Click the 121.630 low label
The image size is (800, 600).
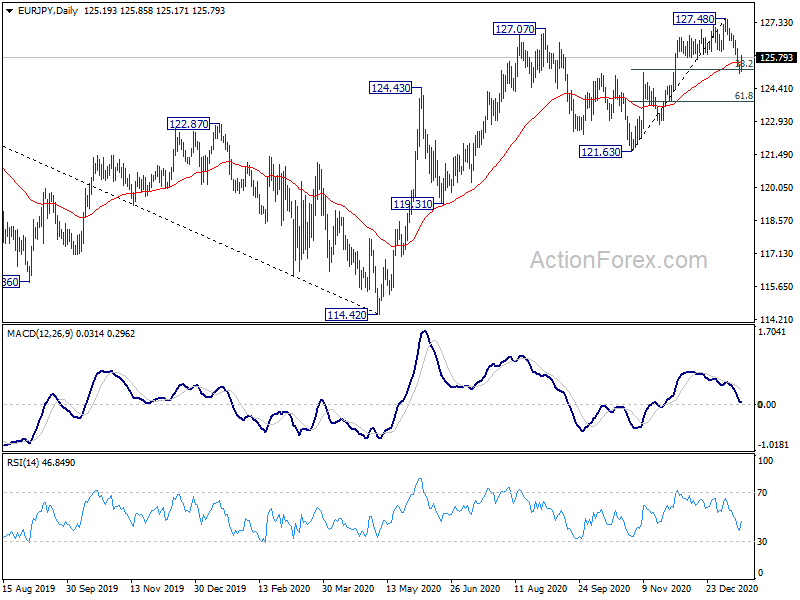[601, 152]
